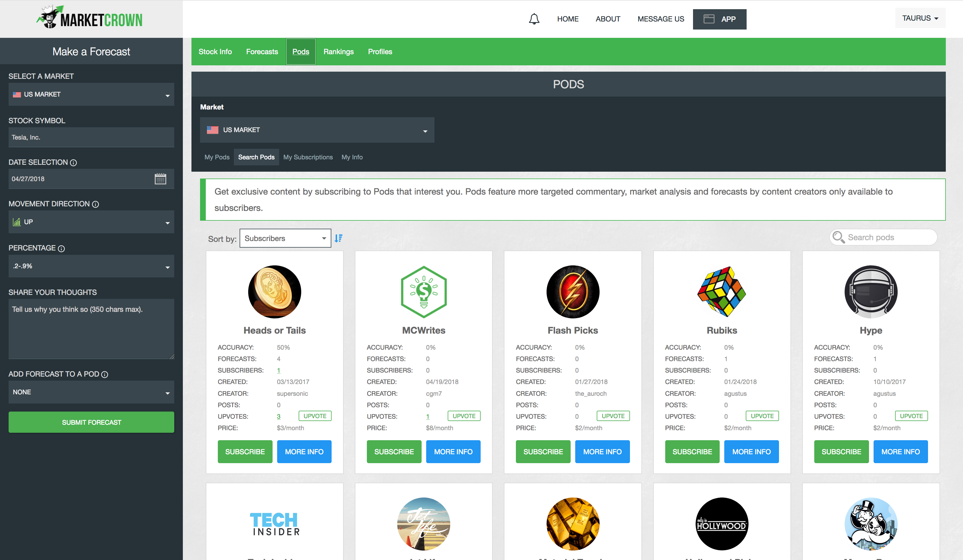
Task: Switch to the Rankings tab
Action: coord(338,52)
